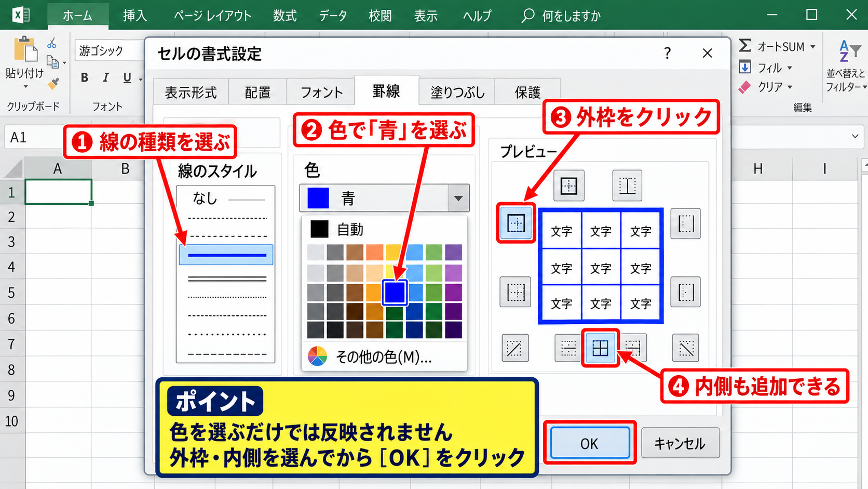The height and width of the screenshot is (489, 868).
Task: Apply diagonal up border button
Action: (x=515, y=348)
